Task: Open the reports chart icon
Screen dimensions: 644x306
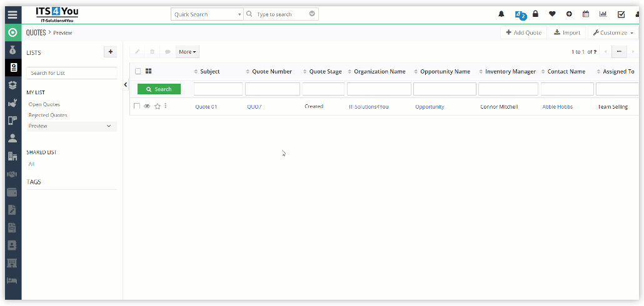Action: [603, 14]
